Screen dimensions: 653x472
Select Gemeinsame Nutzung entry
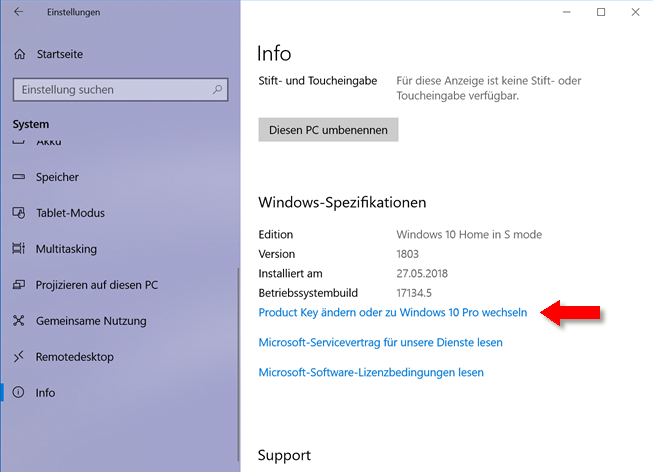tap(91, 321)
